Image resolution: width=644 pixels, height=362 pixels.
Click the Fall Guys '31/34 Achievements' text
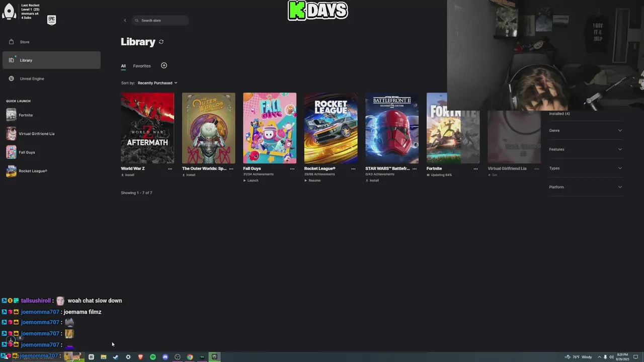tap(259, 174)
